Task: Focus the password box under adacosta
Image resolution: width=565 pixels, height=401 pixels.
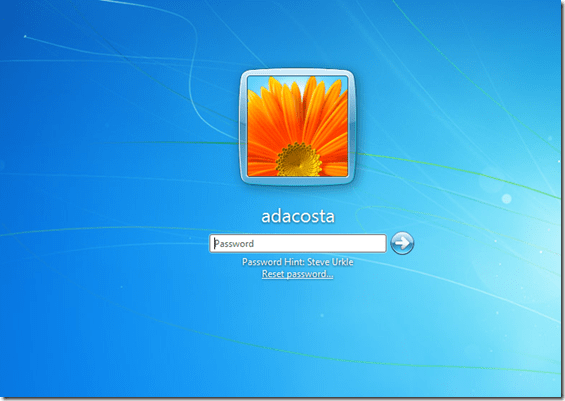Action: [298, 244]
